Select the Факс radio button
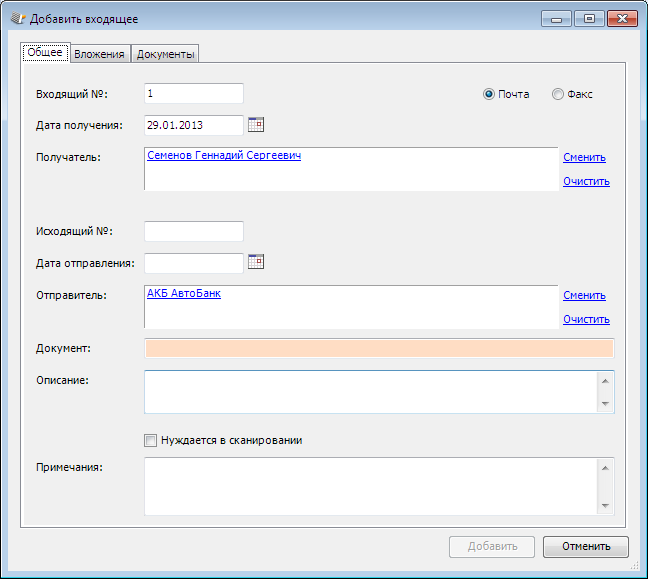648x579 pixels. (558, 94)
